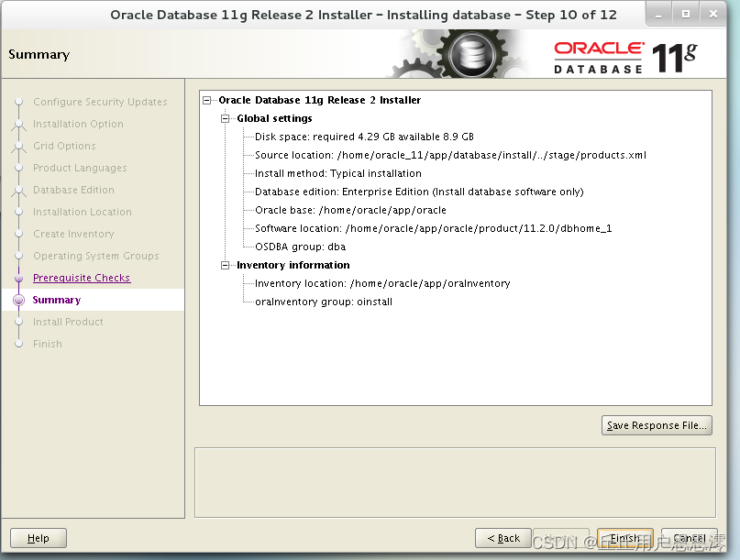The height and width of the screenshot is (560, 740).
Task: Click the Oracle Database 11g logo
Action: coord(625,58)
